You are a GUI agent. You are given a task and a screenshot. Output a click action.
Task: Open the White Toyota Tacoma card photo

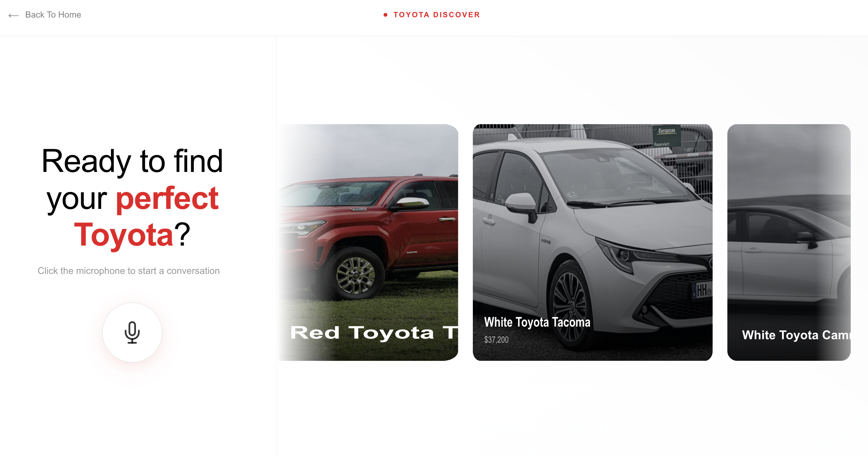(592, 242)
